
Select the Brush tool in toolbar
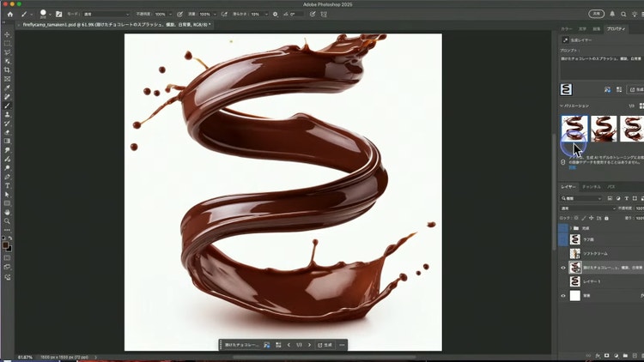point(8,106)
